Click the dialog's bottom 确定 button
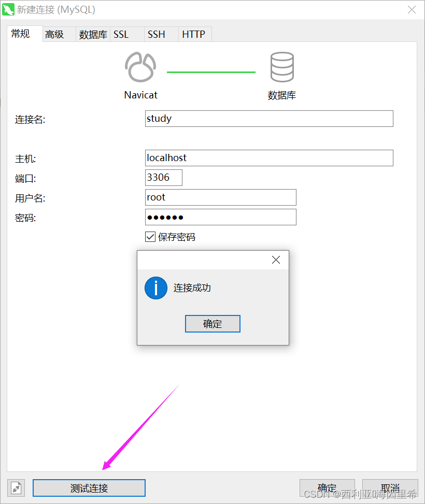This screenshot has height=504, width=425. click(x=327, y=488)
